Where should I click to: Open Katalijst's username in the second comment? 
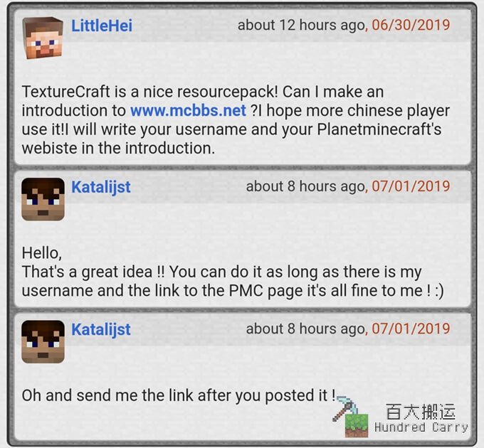(x=101, y=187)
